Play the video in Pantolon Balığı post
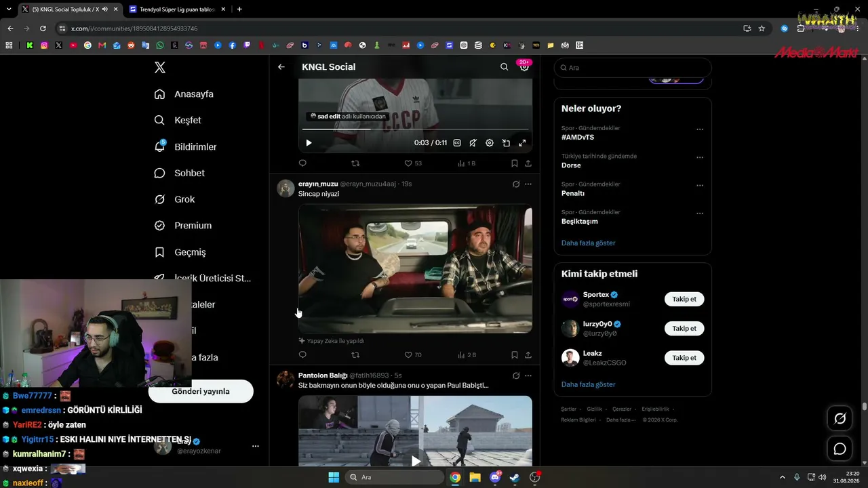 pos(416,461)
